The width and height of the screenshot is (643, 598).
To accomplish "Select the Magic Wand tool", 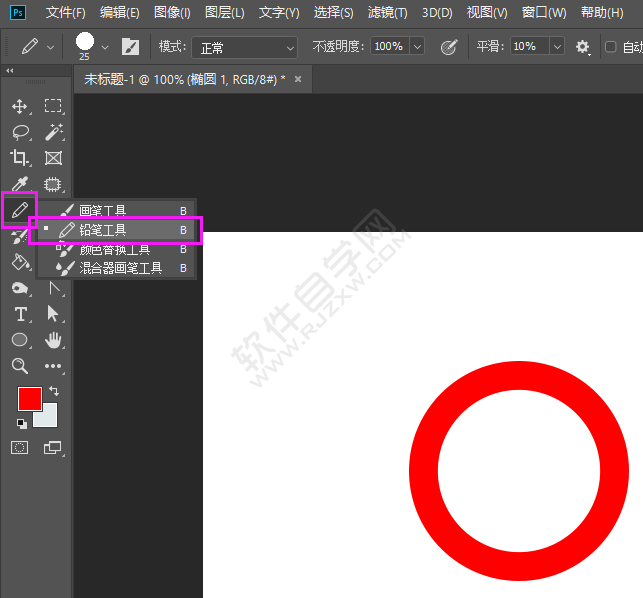I will [x=54, y=132].
